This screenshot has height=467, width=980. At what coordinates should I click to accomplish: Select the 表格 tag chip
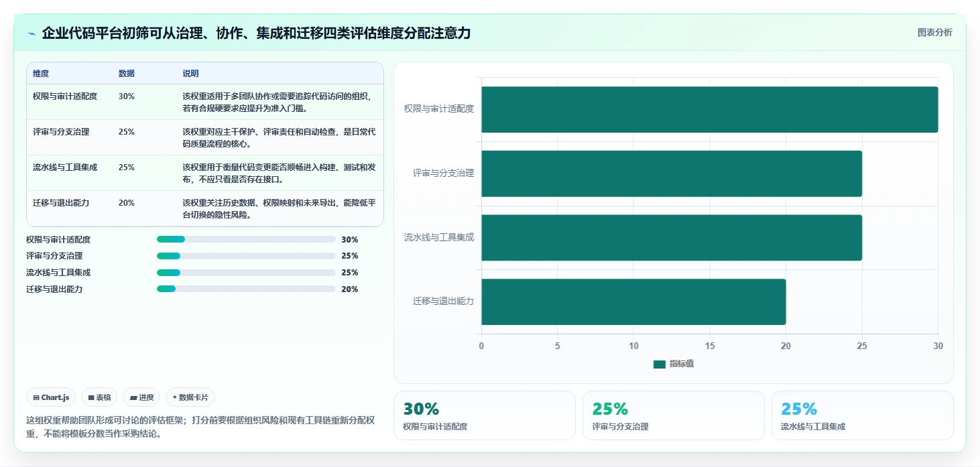pos(99,397)
